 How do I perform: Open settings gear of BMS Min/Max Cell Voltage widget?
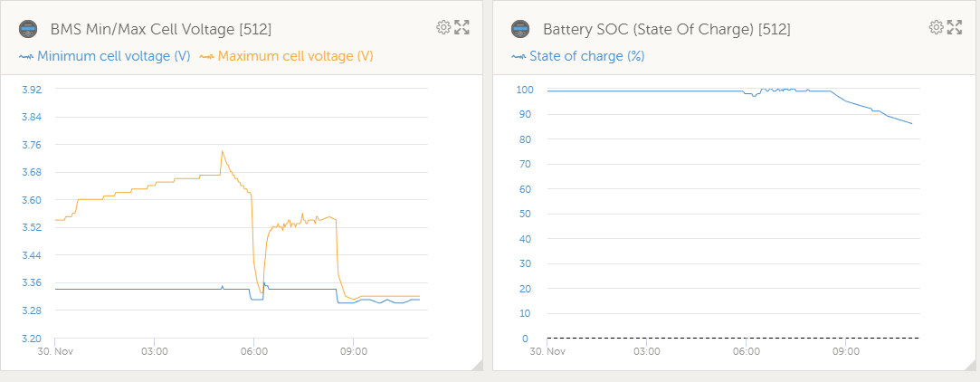coord(443,27)
